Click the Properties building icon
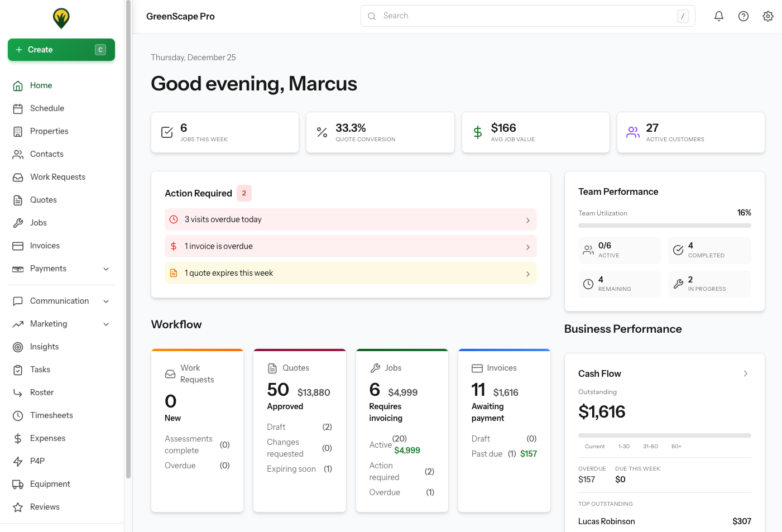 18,131
